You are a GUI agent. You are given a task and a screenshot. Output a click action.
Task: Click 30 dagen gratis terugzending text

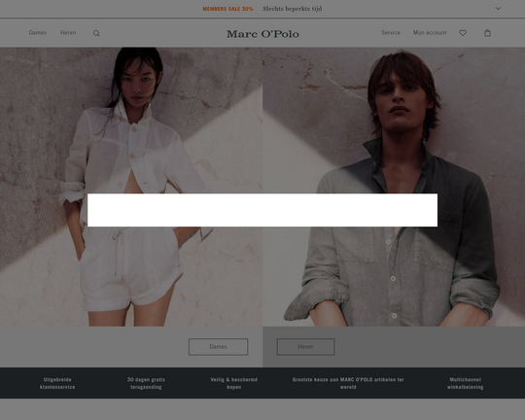pyautogui.click(x=146, y=383)
